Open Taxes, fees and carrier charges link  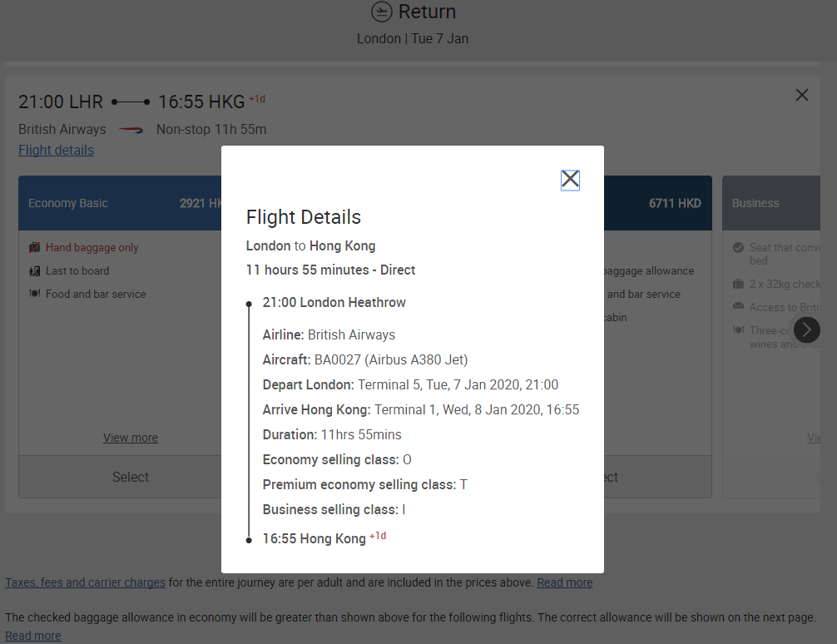pos(86,582)
